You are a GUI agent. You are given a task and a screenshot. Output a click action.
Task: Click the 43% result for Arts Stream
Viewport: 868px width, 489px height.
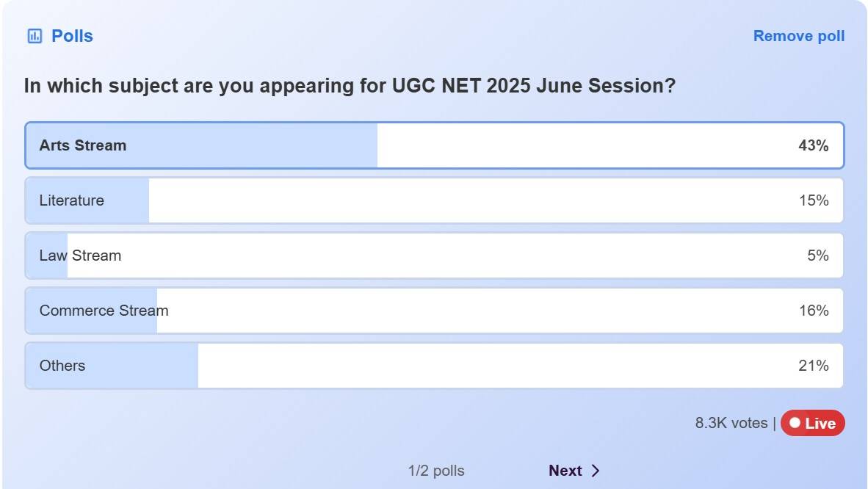point(813,145)
